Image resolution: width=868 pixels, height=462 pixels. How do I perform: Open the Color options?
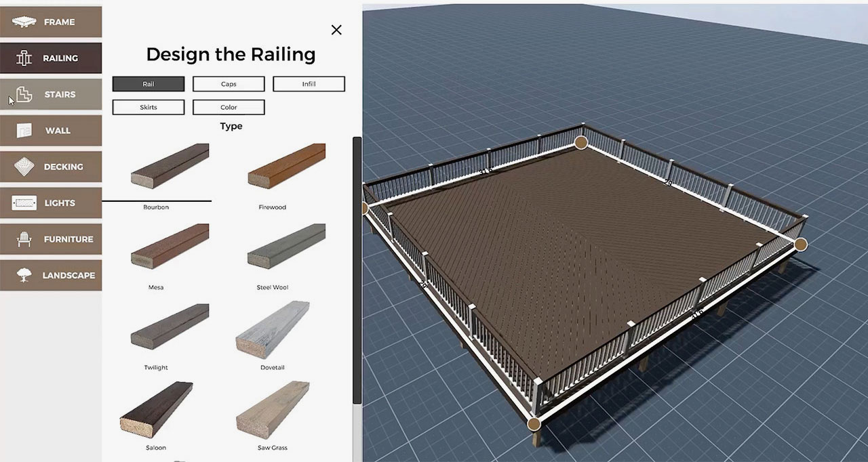(x=229, y=107)
